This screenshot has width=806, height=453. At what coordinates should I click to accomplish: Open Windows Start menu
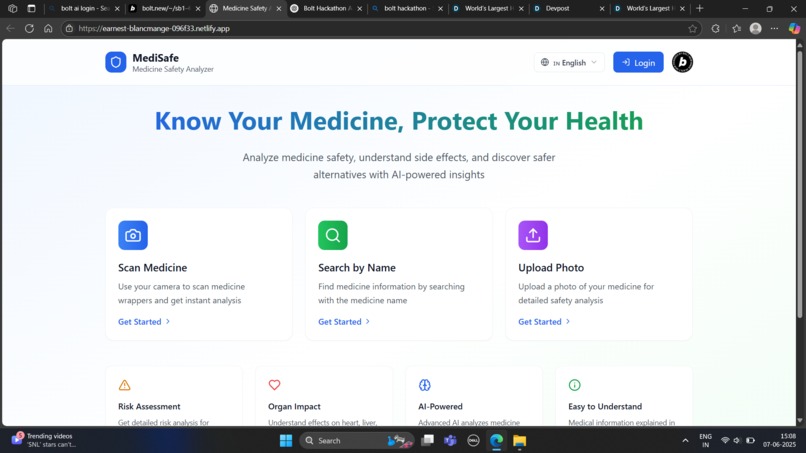[286, 441]
